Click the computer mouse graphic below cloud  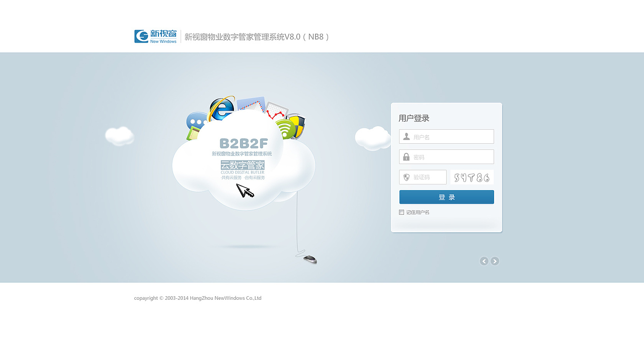click(310, 260)
